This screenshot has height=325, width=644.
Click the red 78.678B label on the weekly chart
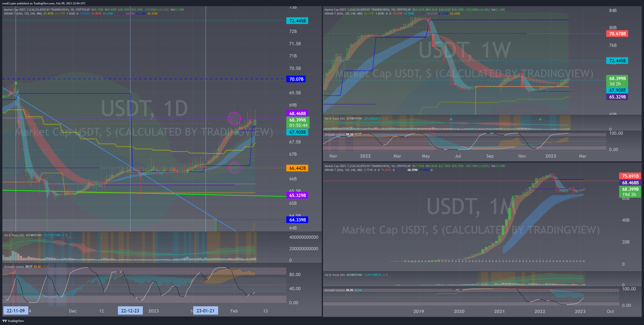[x=617, y=33]
